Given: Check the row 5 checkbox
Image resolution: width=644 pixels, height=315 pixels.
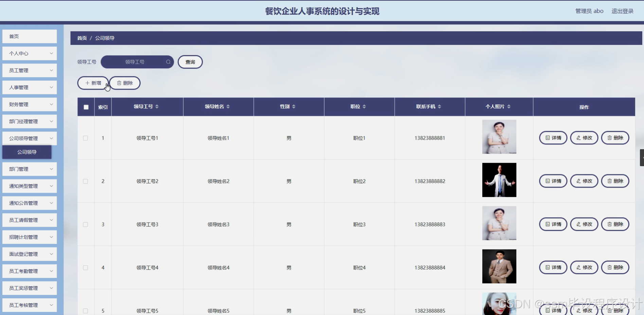Looking at the screenshot, I should point(86,311).
